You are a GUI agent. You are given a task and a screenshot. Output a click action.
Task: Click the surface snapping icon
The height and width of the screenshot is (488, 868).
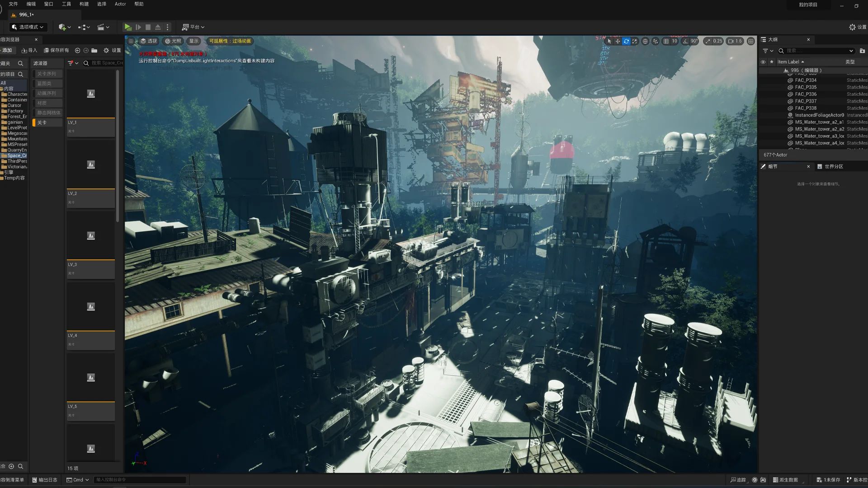pos(655,41)
